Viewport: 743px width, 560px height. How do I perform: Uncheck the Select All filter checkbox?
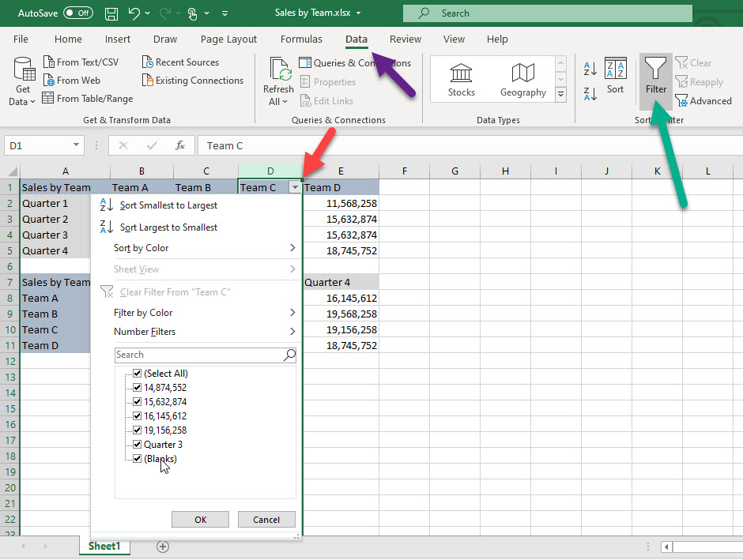coord(137,373)
